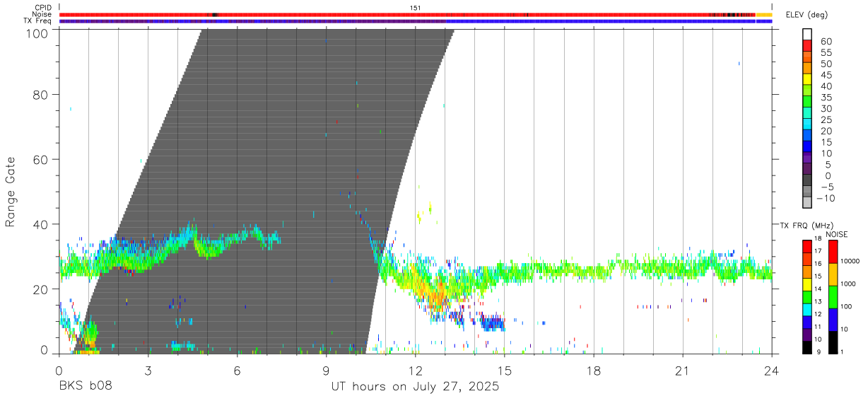Click the 80 tick on the Range Gate axis
Viewport: 868px width, 401px height.
click(x=42, y=94)
